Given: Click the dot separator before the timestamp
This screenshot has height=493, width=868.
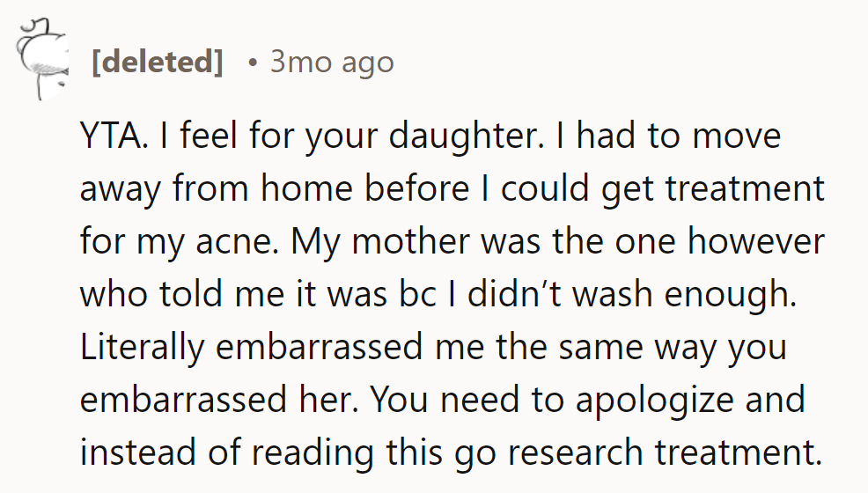Looking at the screenshot, I should pyautogui.click(x=252, y=62).
